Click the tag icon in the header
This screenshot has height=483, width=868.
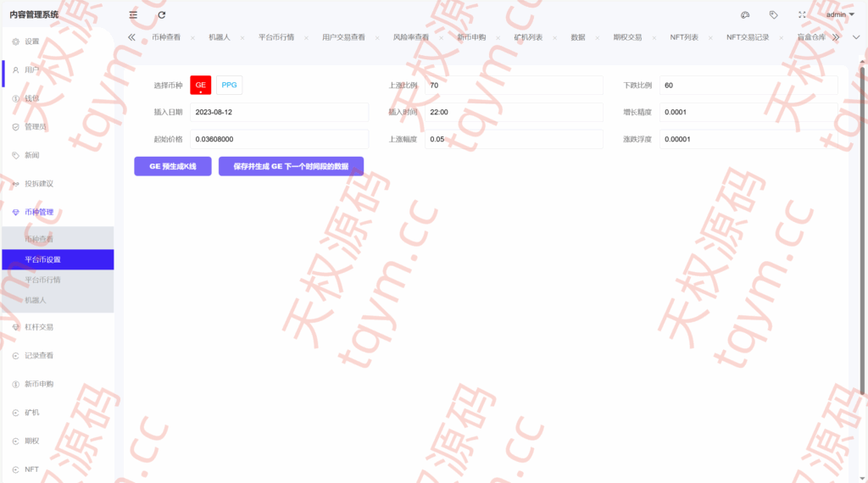(x=773, y=15)
